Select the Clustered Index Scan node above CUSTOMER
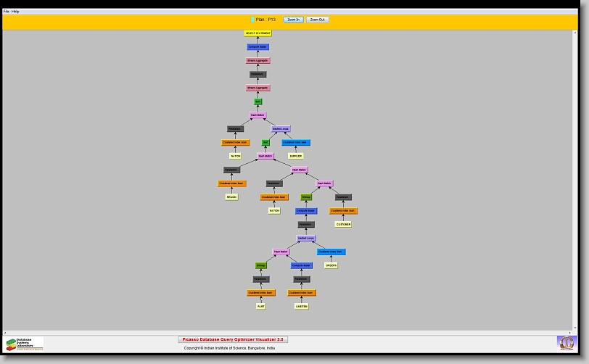The width and height of the screenshot is (589, 364). click(x=343, y=211)
